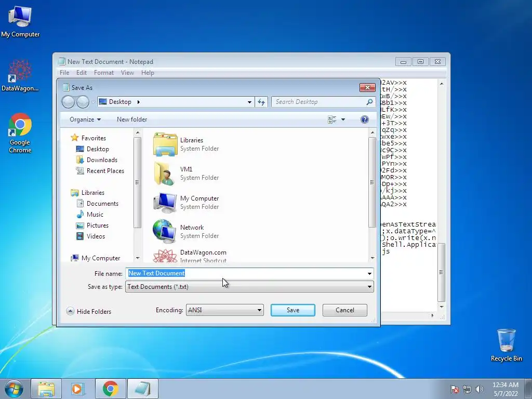Click the Hide Folders label

(94, 312)
